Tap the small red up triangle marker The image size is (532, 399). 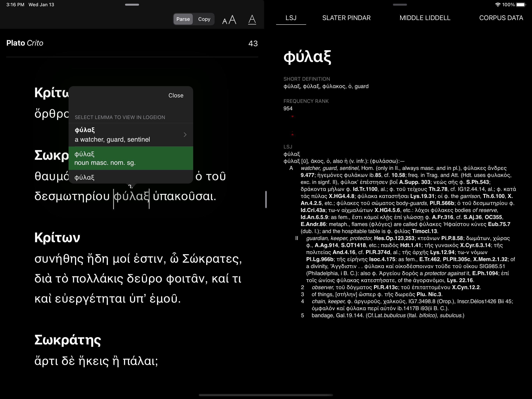[292, 134]
